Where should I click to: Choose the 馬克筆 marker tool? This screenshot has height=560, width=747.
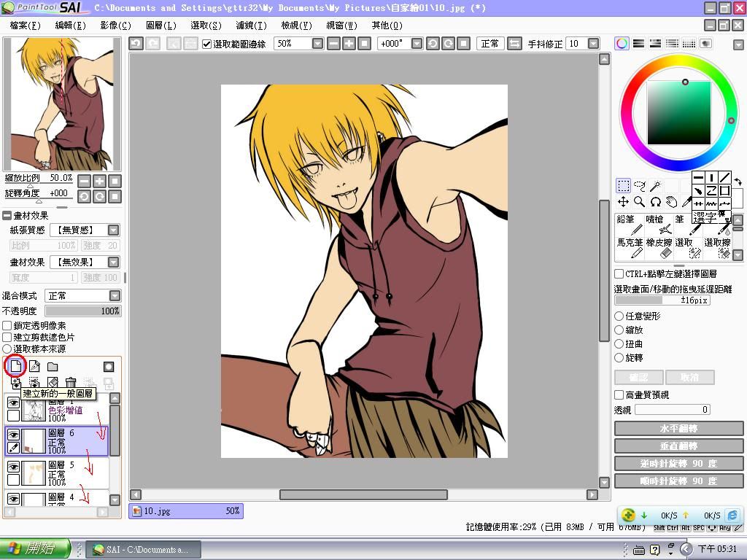pos(630,248)
